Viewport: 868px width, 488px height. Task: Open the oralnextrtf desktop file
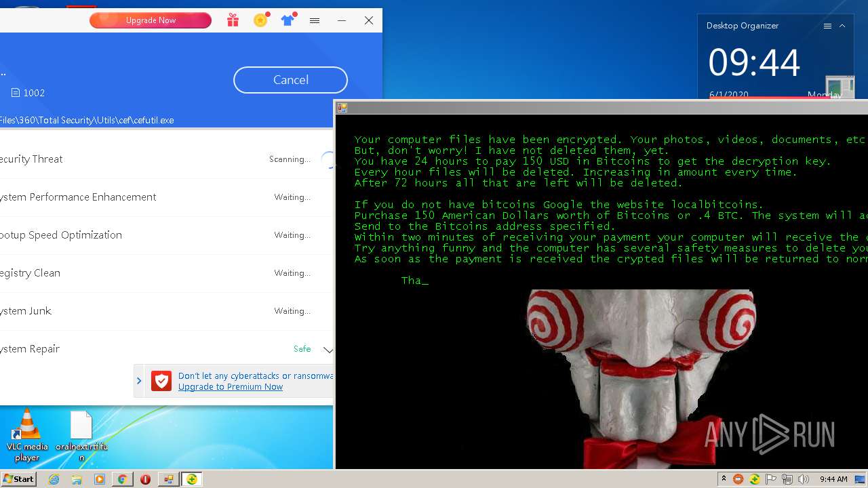point(81,436)
